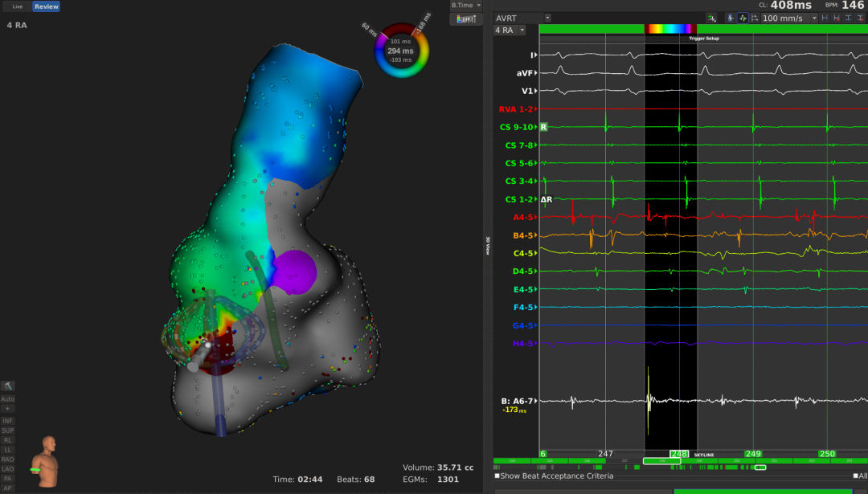Image resolution: width=868 pixels, height=494 pixels.
Task: Open the 100 mm/s sweep speed dropdown
Action: pos(814,18)
